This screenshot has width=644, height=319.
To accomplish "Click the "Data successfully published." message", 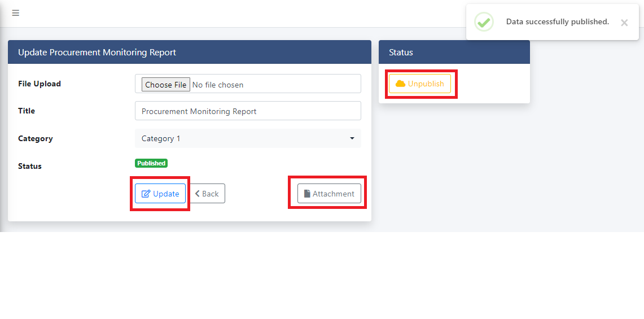I will [557, 22].
